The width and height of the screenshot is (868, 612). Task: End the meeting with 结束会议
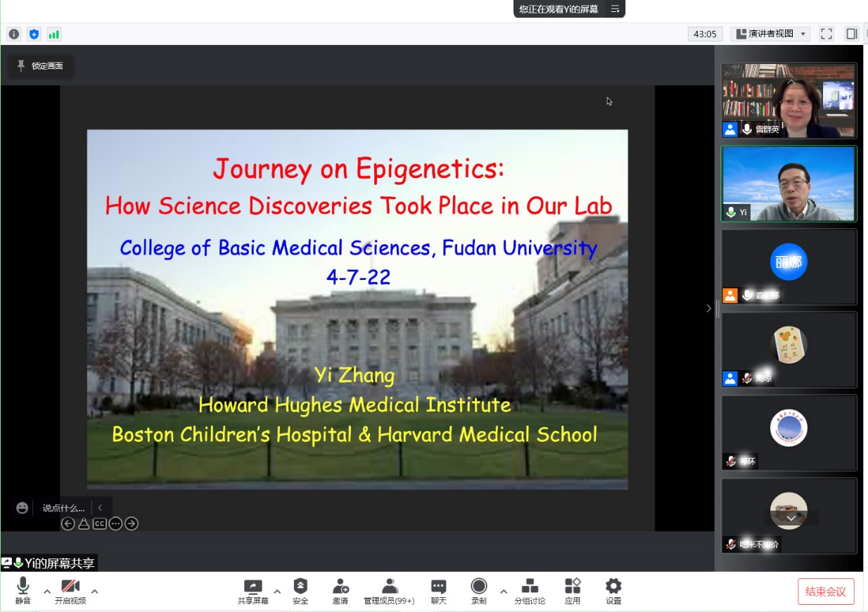click(826, 592)
